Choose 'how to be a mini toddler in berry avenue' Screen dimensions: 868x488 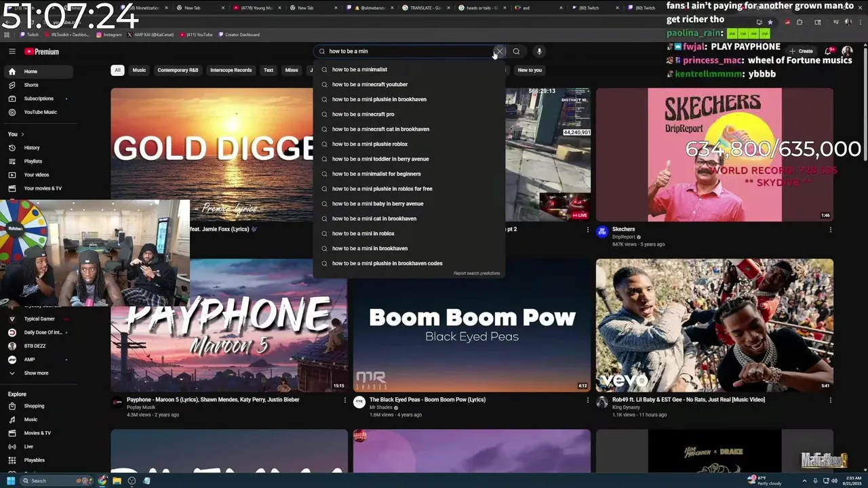(409, 159)
